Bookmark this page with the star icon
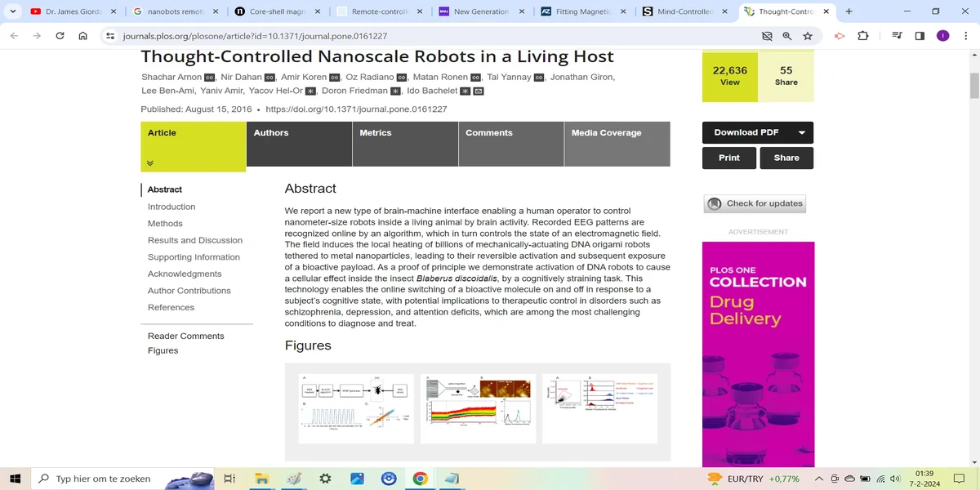 pos(808,36)
